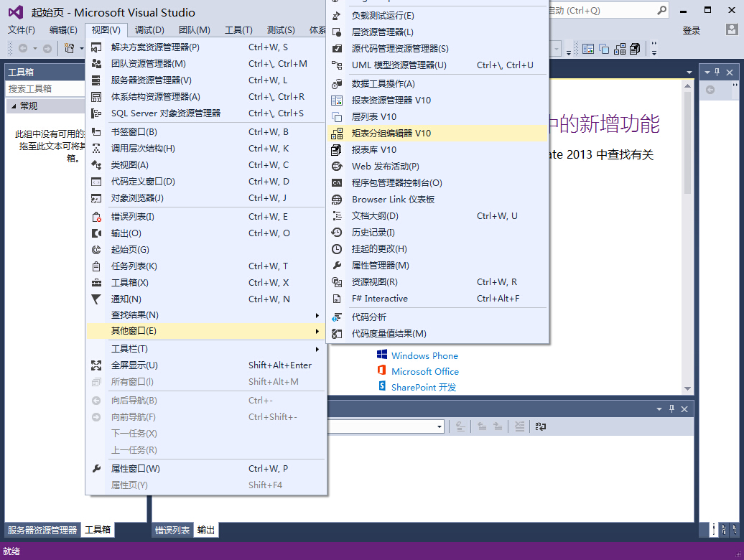Click the history clock icon beside 历史记录(I)
Screen dimensions: 744x560
[337, 233]
